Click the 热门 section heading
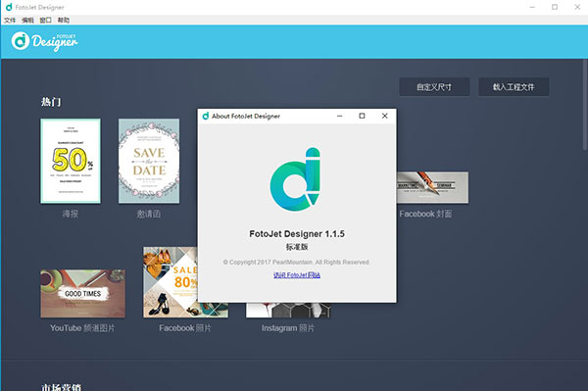Screen dimensions: 588x391 click(x=51, y=102)
